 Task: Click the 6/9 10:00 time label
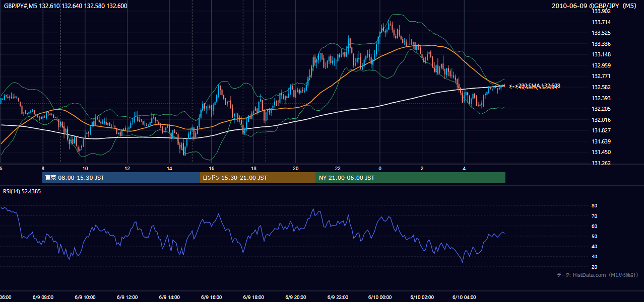85,297
